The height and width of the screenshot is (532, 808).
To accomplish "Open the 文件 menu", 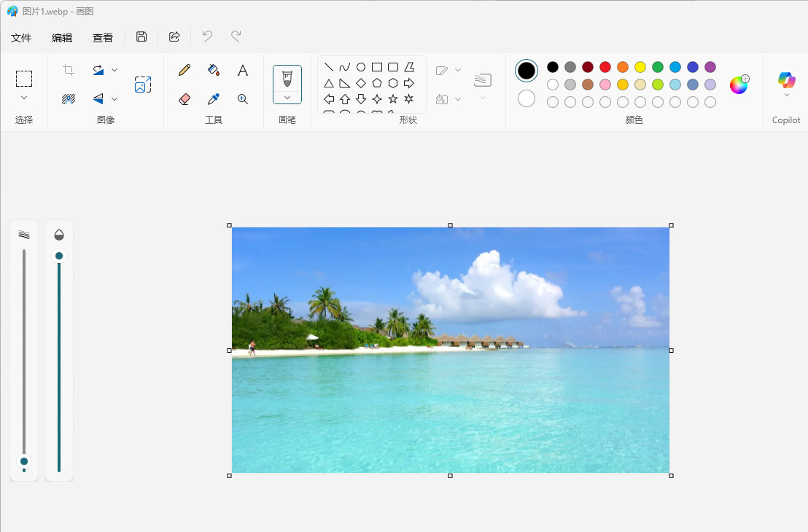I will (21, 38).
